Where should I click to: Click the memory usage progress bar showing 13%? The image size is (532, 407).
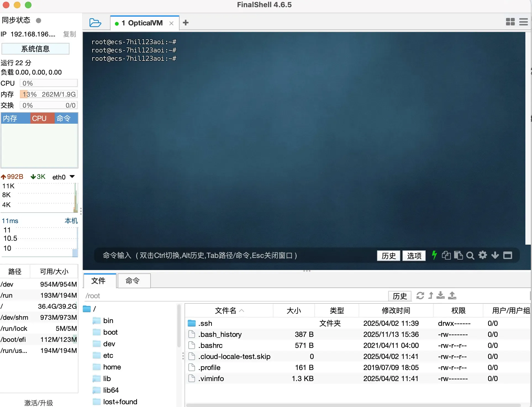pyautogui.click(x=49, y=94)
